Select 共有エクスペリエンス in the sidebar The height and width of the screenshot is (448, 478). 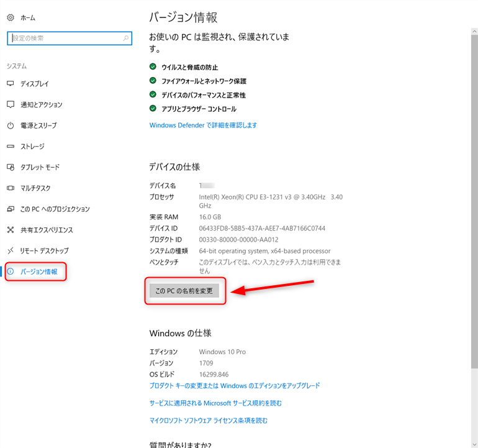pyautogui.click(x=47, y=230)
